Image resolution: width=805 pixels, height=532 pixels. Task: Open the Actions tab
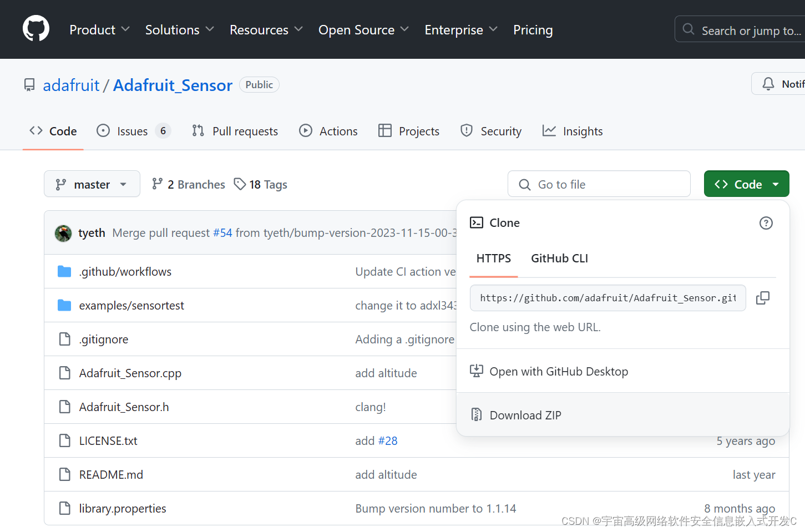[x=328, y=131]
